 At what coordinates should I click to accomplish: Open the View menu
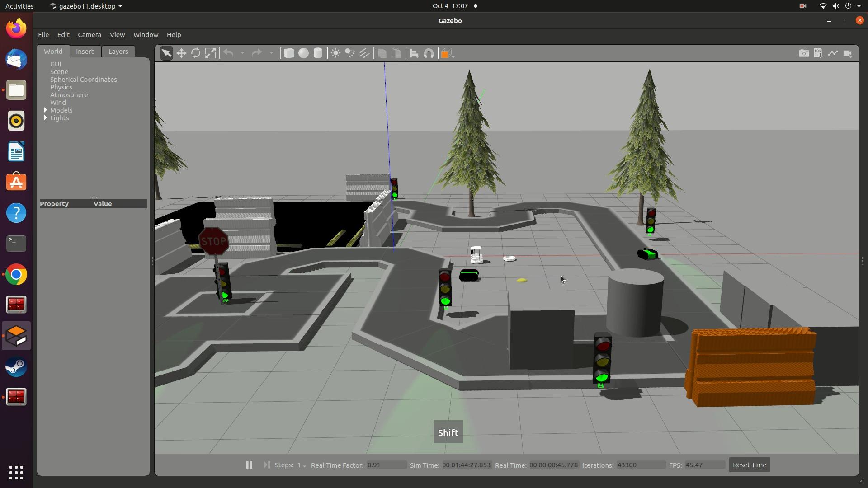pyautogui.click(x=117, y=35)
